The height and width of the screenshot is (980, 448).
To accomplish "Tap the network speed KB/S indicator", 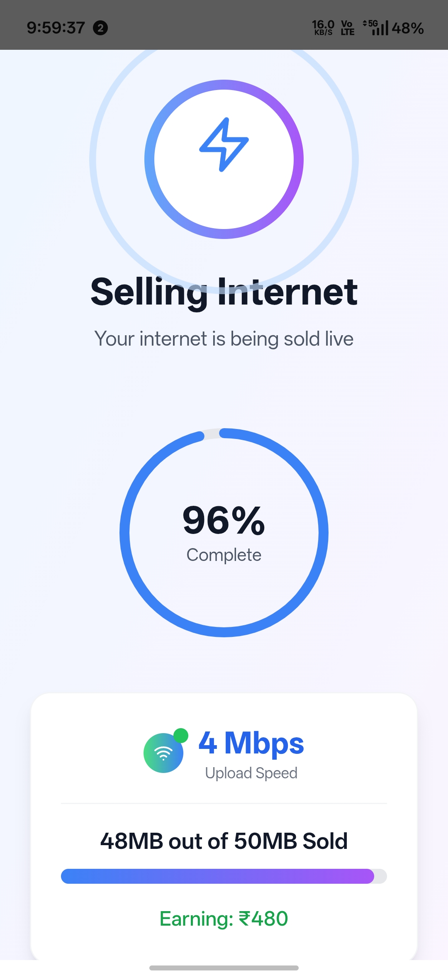I will click(323, 28).
